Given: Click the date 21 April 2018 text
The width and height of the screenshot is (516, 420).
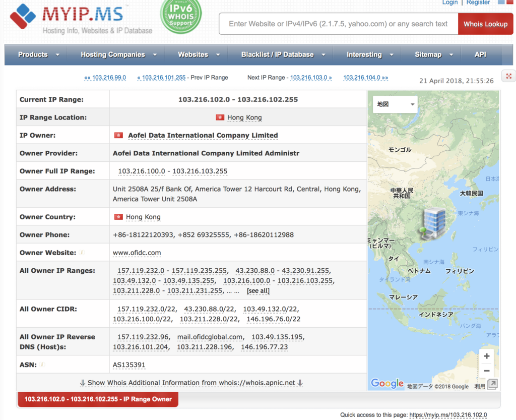Looking at the screenshot, I should click(x=457, y=81).
